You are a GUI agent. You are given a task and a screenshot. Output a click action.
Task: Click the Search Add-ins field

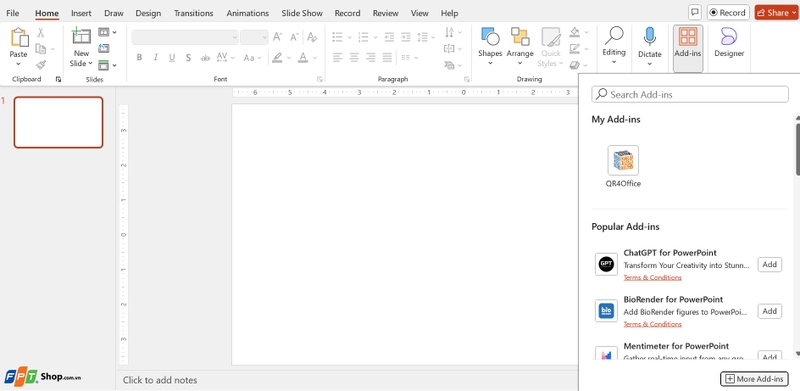coord(690,94)
